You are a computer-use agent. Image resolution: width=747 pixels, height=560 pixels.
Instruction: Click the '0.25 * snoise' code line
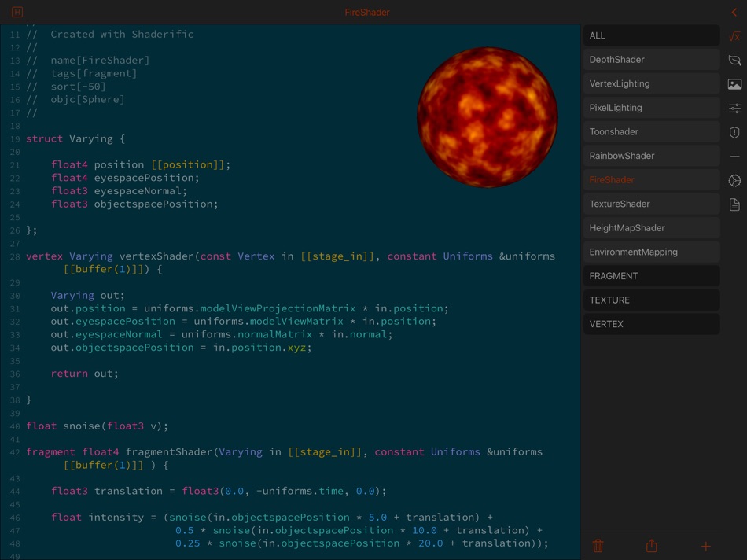362,543
